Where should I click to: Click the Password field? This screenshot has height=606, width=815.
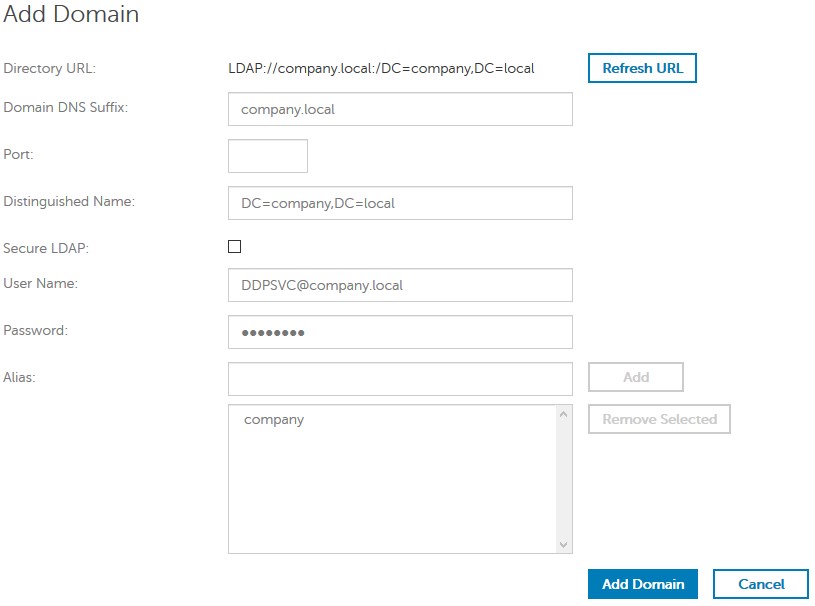click(x=400, y=331)
